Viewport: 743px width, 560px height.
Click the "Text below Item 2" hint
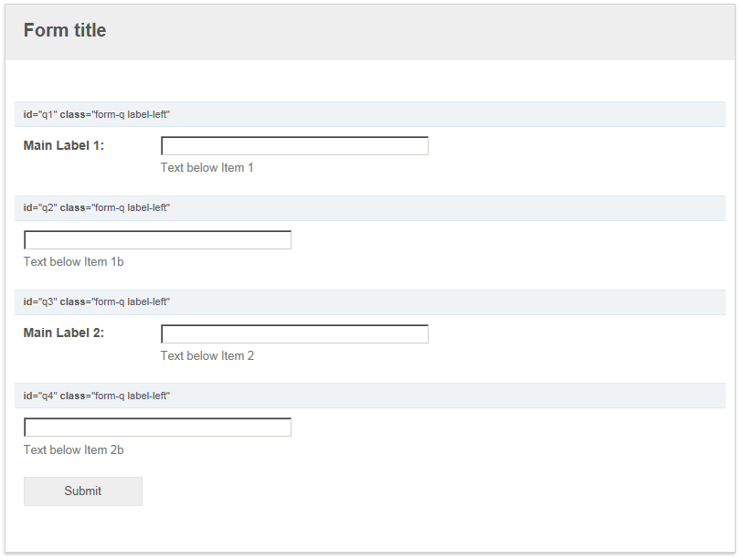point(207,356)
